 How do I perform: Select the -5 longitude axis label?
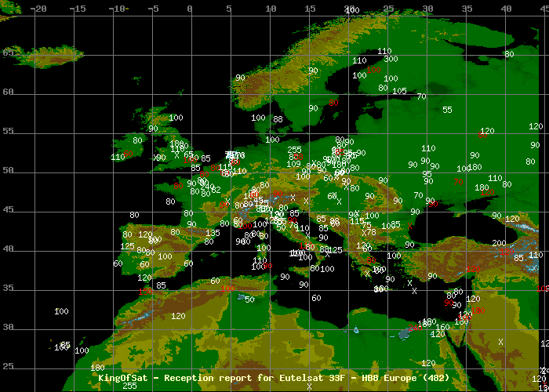coord(153,9)
